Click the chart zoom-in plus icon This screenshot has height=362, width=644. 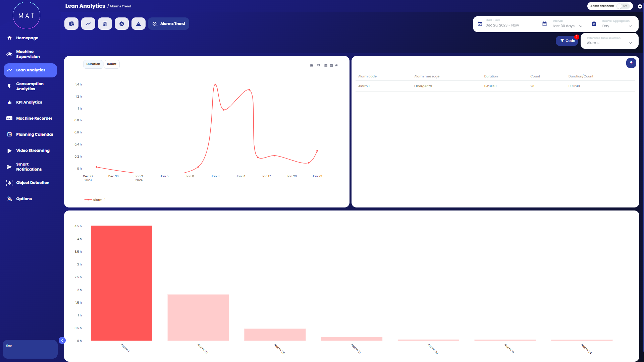326,65
